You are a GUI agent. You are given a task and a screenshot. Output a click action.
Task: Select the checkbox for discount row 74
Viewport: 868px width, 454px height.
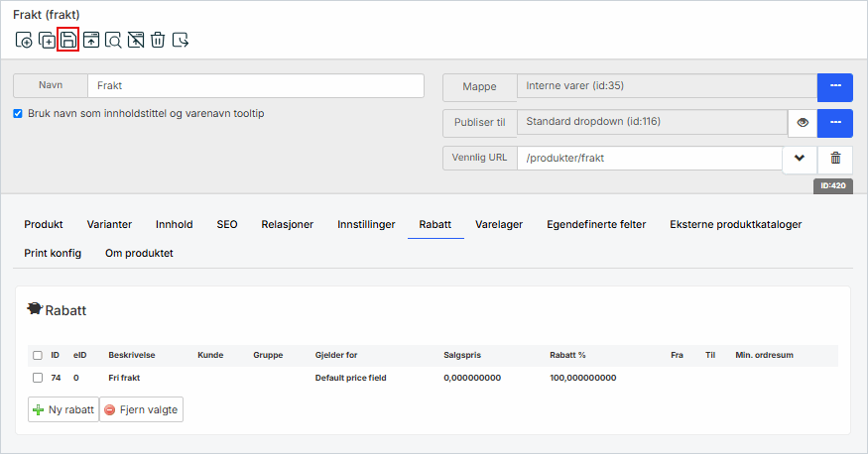(38, 378)
